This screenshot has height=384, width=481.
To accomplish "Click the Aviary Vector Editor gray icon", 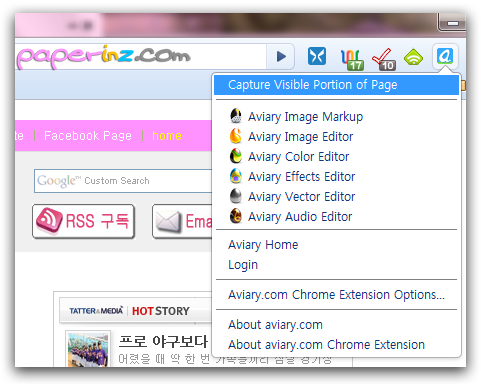I will (x=236, y=196).
